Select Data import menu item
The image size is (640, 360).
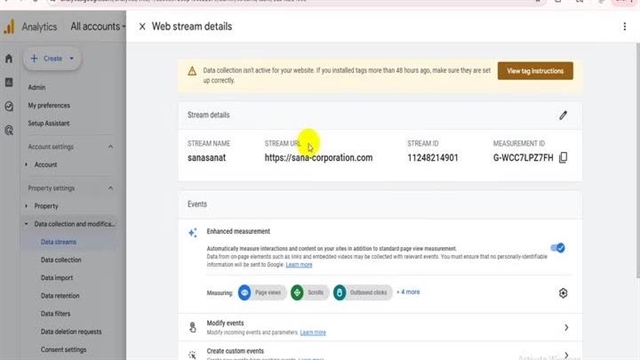coord(57,278)
